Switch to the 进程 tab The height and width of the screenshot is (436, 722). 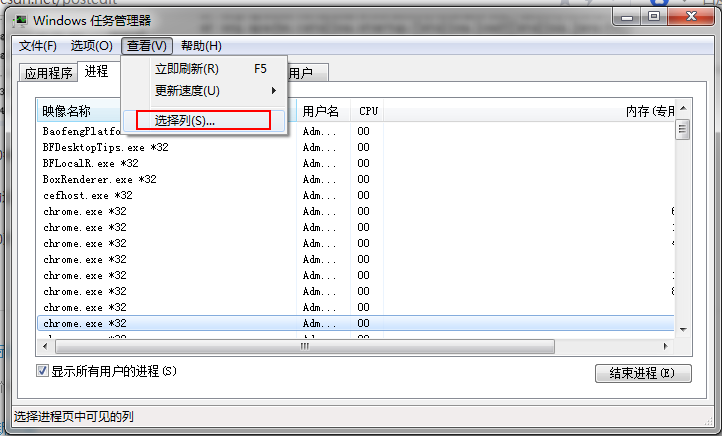click(97, 71)
